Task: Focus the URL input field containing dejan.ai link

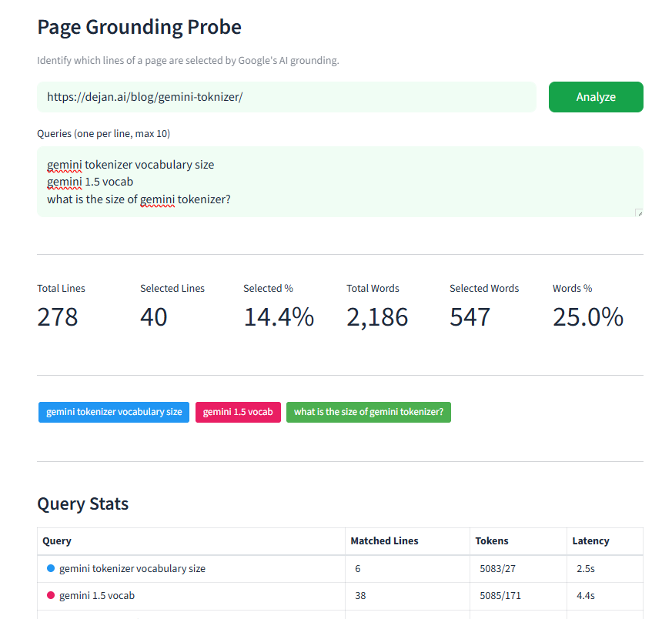Action: 286,97
